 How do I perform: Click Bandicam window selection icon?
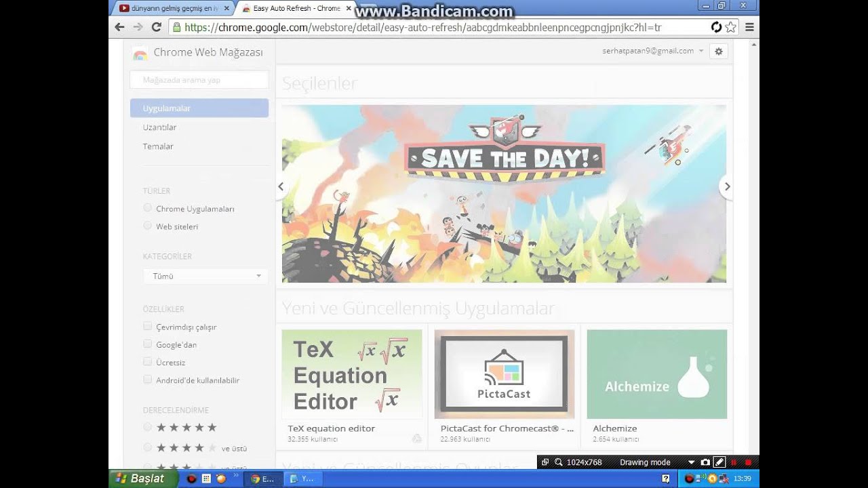(545, 462)
